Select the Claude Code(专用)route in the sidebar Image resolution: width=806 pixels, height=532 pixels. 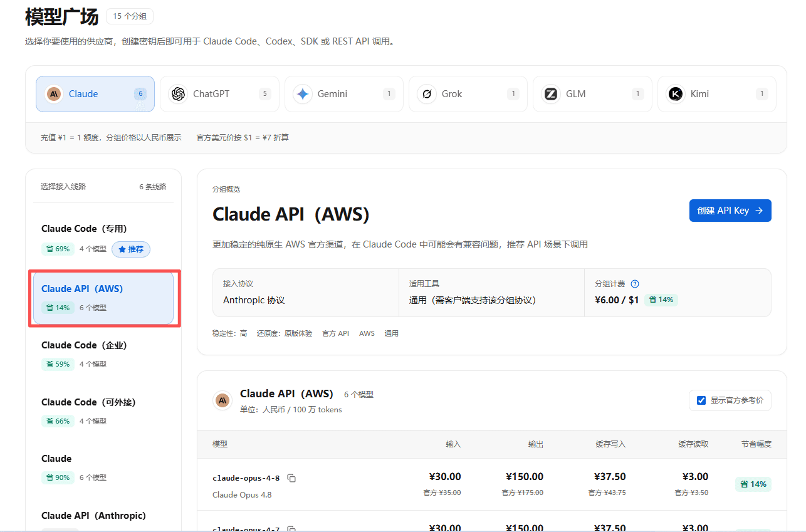click(x=103, y=239)
